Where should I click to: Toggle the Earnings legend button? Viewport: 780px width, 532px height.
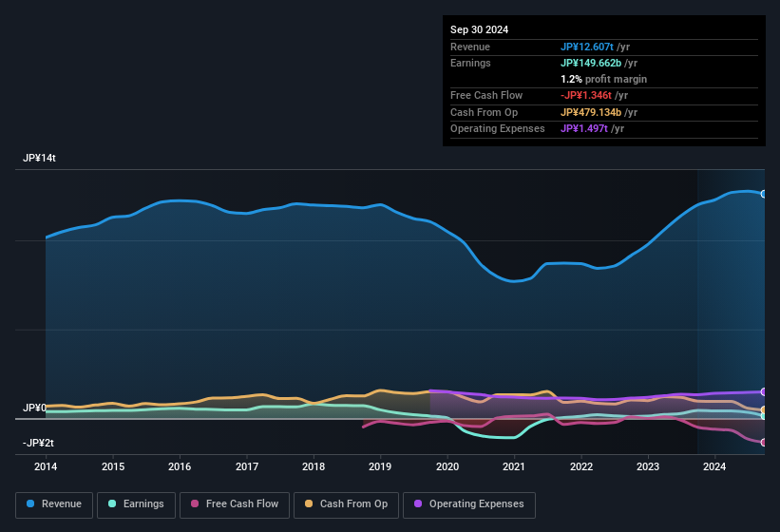136,503
